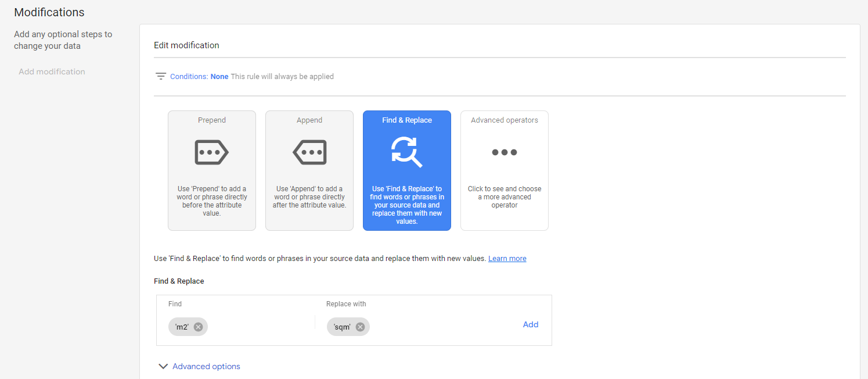Click the Append tag icon
The image size is (868, 379).
point(309,152)
